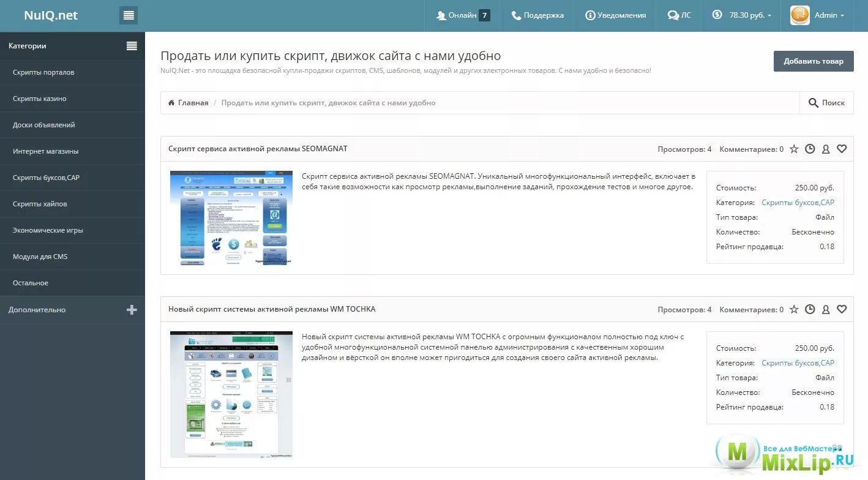Open WM TOCHKA product thumbnail
Image resolution: width=868 pixels, height=480 pixels.
231,394
